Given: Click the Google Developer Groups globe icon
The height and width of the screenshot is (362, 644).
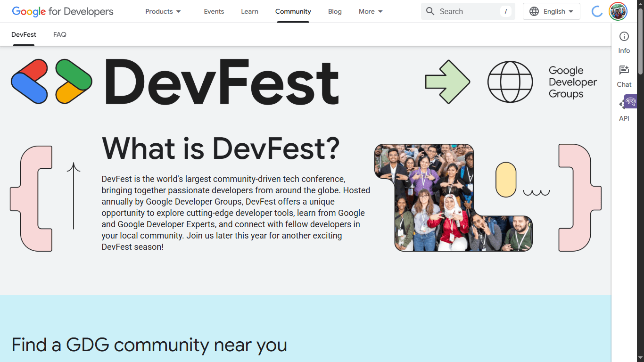Looking at the screenshot, I should [510, 82].
